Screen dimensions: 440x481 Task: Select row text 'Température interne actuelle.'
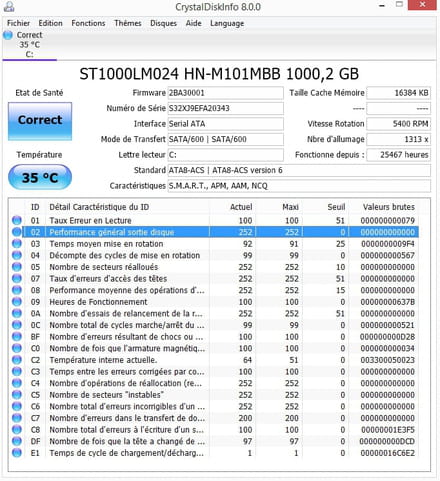[103, 360]
